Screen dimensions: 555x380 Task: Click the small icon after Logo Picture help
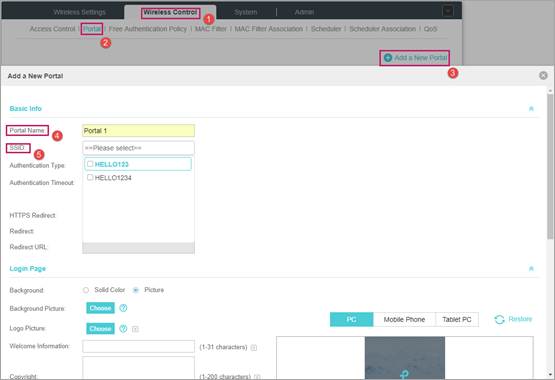point(135,329)
